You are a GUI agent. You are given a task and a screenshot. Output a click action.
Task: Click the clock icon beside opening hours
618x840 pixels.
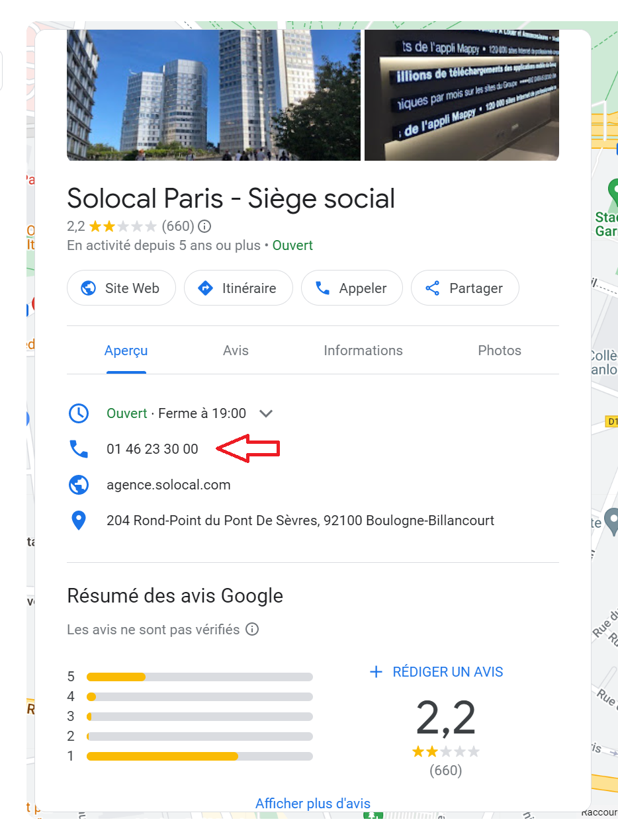point(79,413)
